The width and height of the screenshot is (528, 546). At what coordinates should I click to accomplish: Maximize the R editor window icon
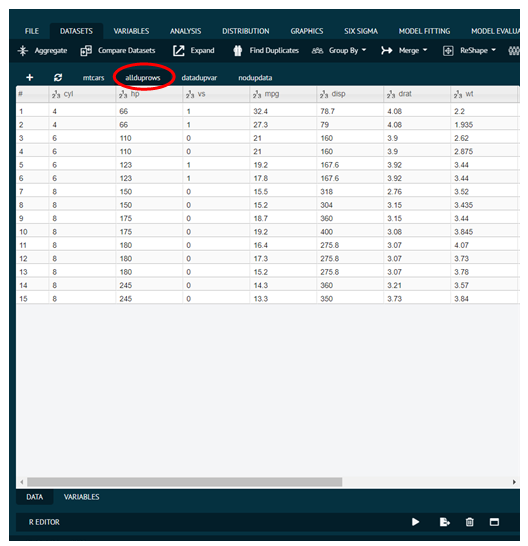pos(494,522)
